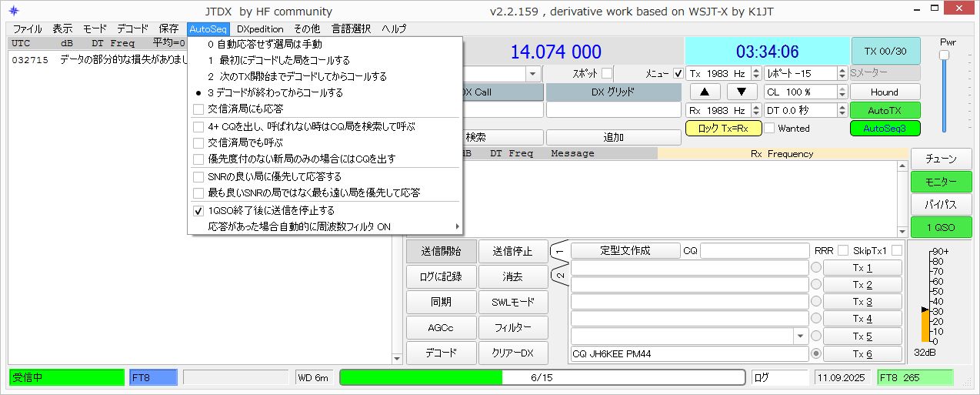Select the Tx 1 message radio button
This screenshot has height=395, width=980.
click(x=816, y=268)
